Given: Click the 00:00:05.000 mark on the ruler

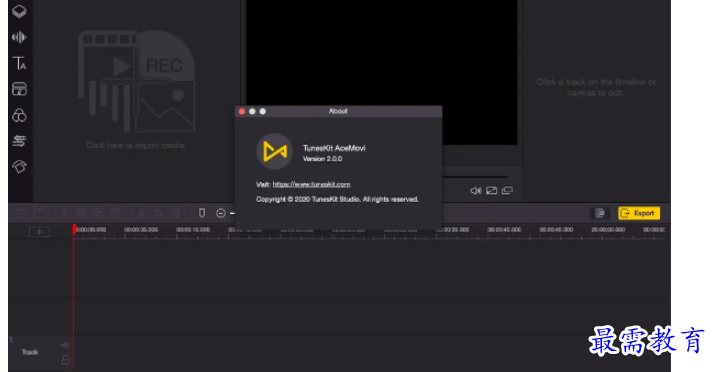Looking at the screenshot, I should [141, 230].
